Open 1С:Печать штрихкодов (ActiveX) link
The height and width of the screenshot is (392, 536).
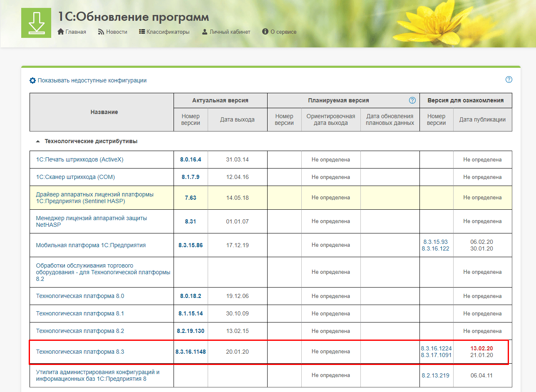click(x=79, y=159)
